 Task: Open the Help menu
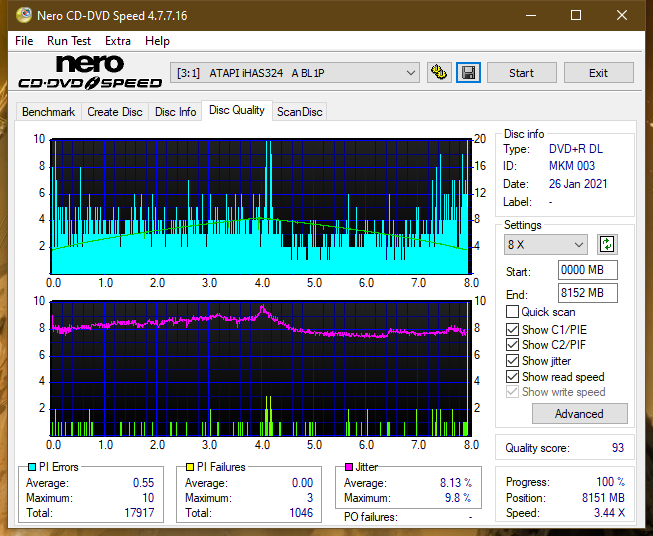click(157, 41)
